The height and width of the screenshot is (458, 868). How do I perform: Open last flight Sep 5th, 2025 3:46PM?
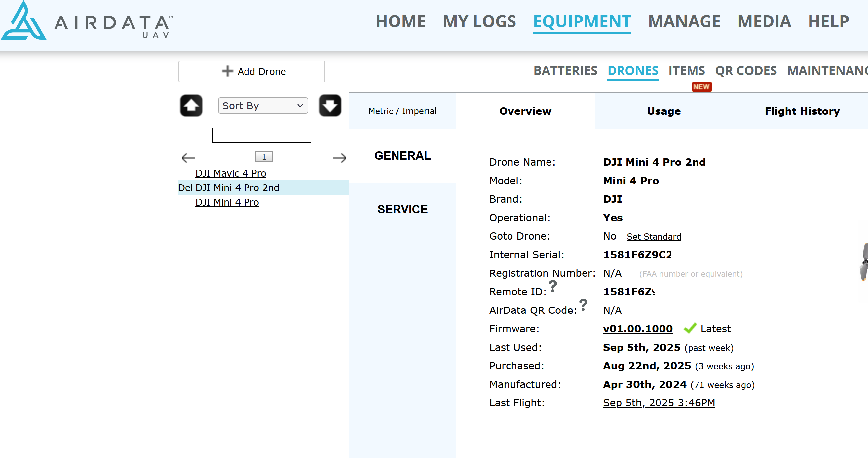(659, 403)
